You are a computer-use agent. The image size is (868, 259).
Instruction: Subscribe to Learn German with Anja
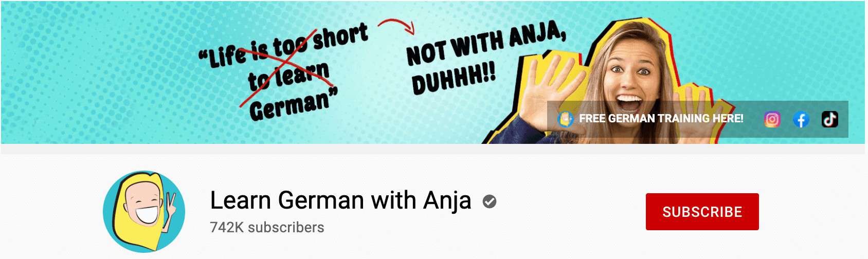(702, 212)
